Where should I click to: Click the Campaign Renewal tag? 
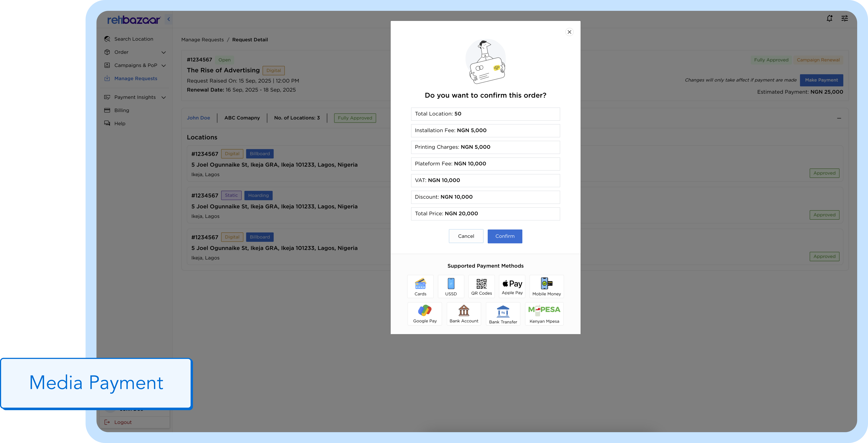pos(818,60)
